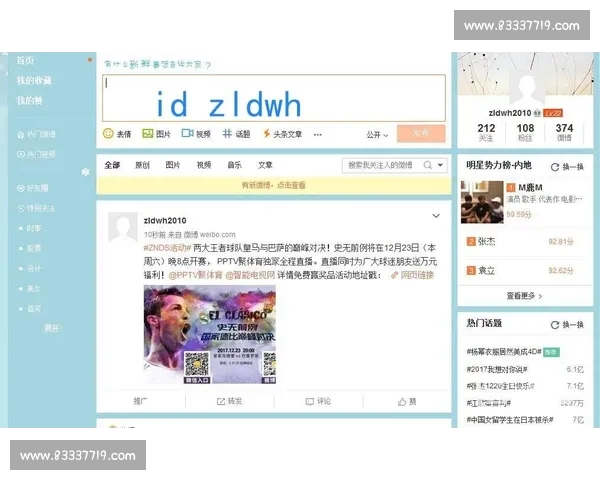Click the image (图片) upload icon
Viewport: 600px width, 480px height.
[148, 133]
